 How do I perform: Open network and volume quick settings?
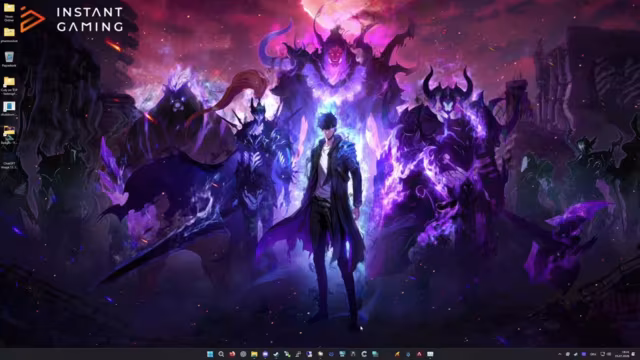606,354
